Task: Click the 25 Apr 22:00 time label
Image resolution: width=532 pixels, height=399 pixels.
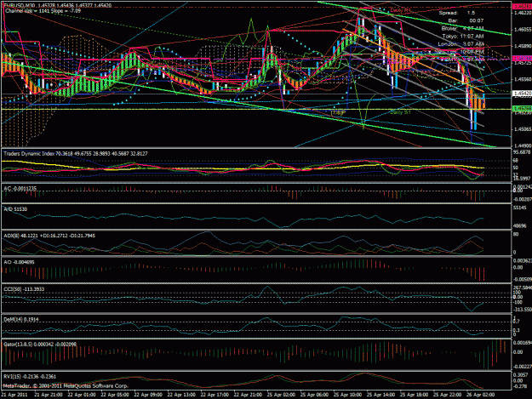Action: coord(448,395)
